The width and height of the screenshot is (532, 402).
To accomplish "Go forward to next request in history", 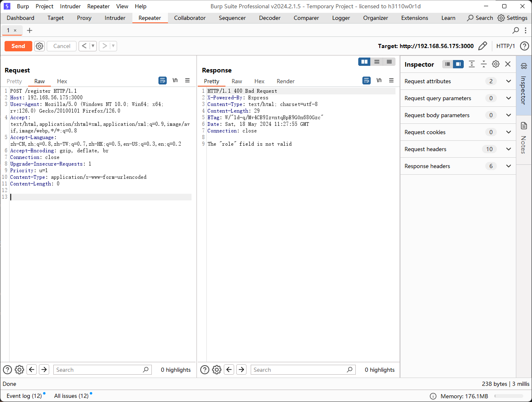I will coord(104,46).
